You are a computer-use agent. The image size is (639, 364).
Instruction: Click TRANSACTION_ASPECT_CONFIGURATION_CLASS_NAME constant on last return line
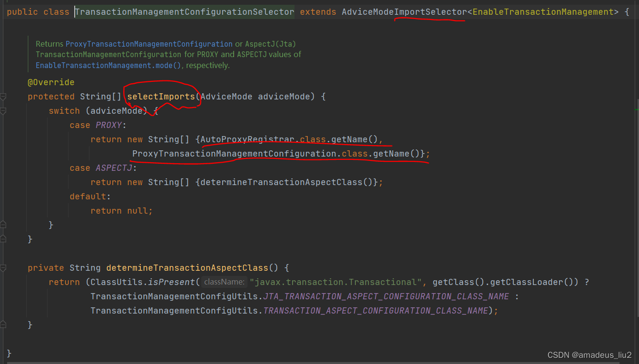click(376, 311)
